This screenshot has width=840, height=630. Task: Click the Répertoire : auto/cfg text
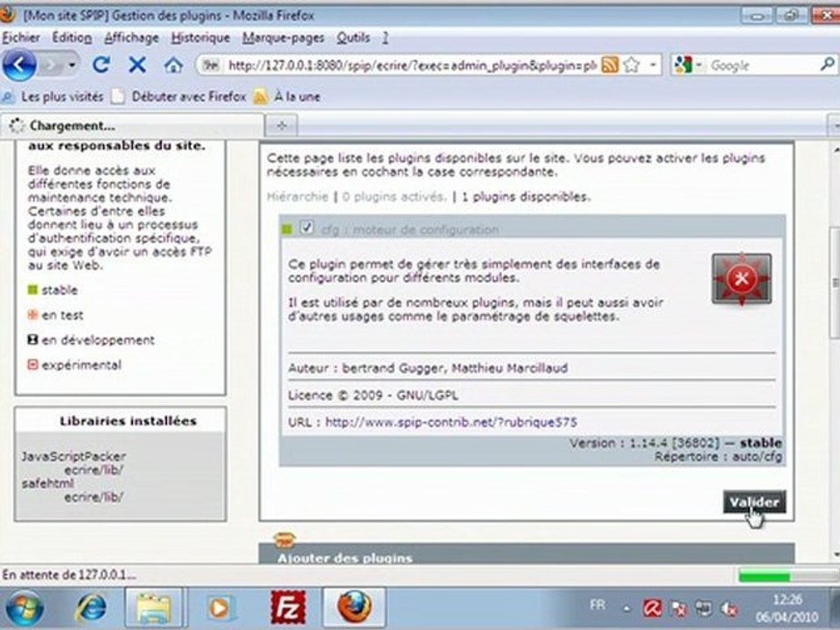tap(717, 457)
